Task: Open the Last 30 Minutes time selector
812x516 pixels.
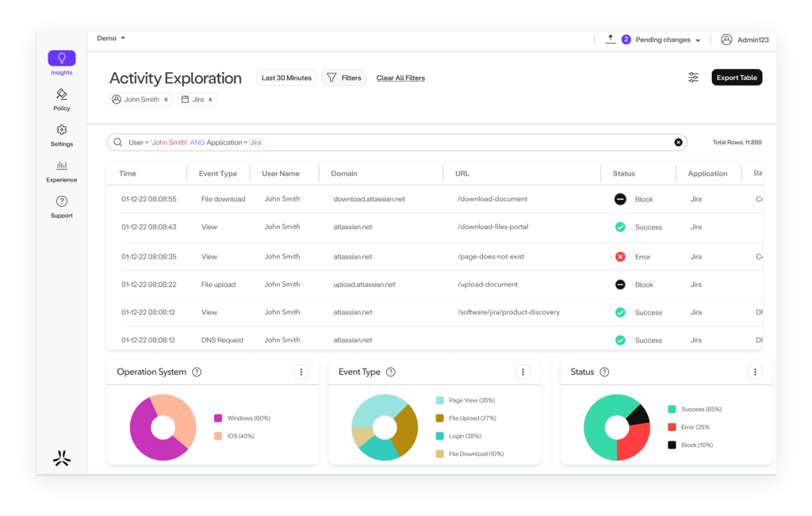Action: (286, 78)
